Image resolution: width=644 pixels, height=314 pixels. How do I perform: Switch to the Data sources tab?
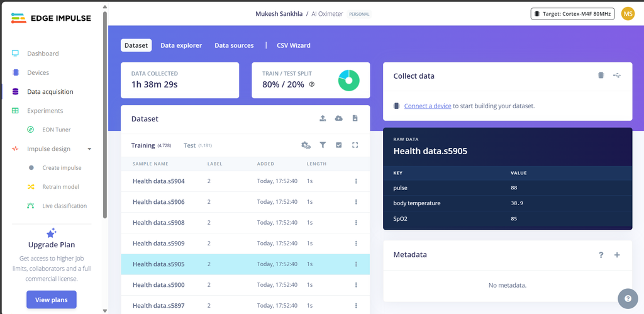click(234, 45)
